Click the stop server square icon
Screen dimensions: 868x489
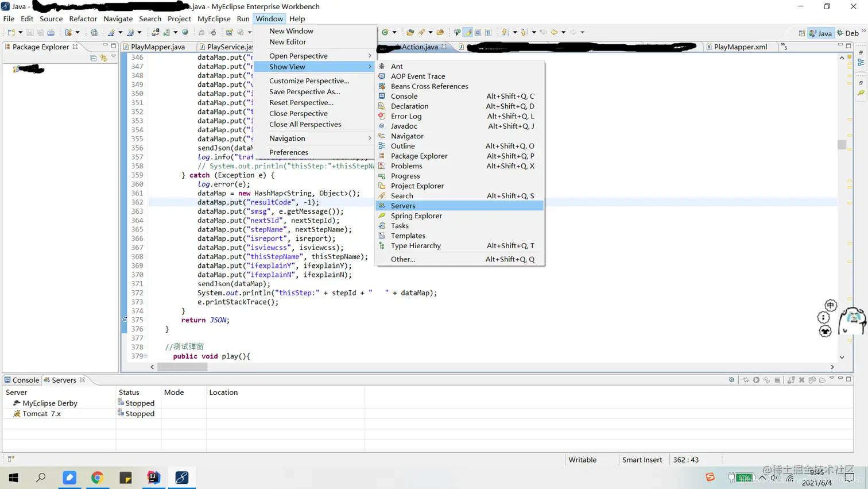(x=777, y=380)
